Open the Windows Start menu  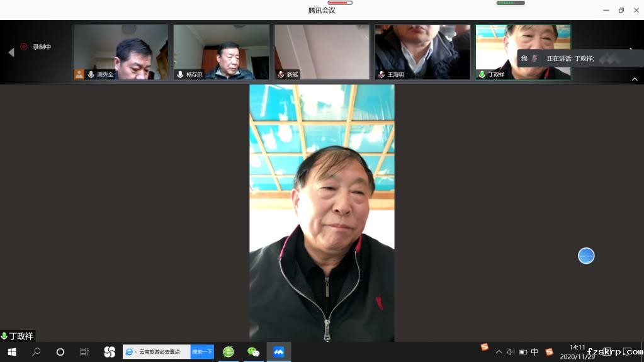(x=11, y=352)
